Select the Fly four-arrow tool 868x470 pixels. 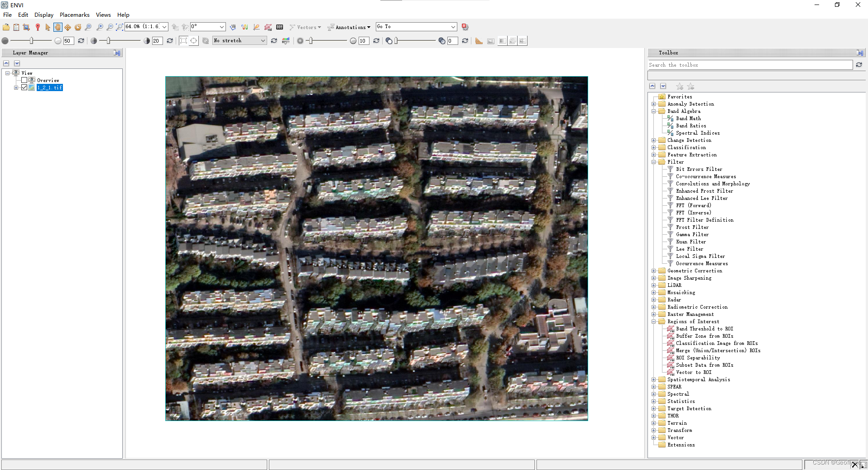67,27
